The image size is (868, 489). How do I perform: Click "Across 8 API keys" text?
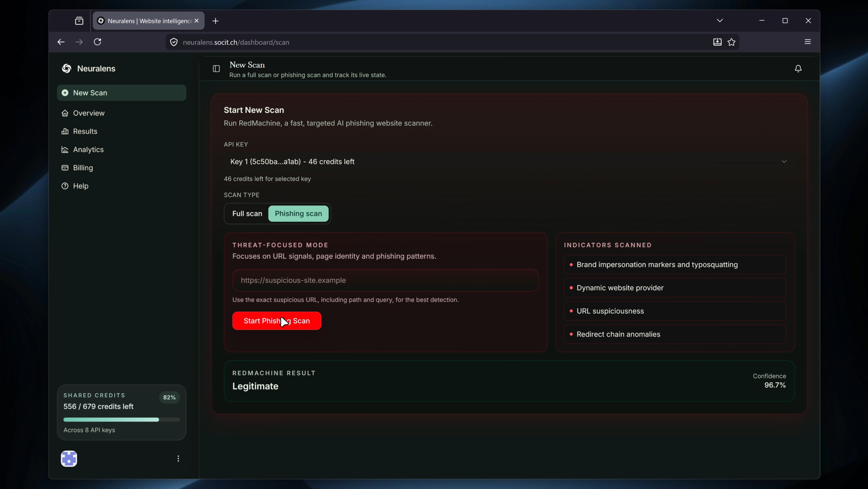89,430
